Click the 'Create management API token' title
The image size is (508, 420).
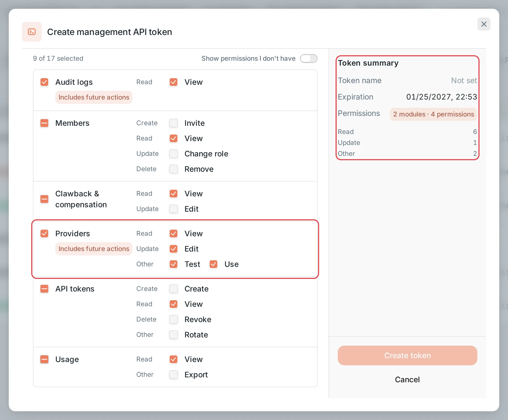109,32
